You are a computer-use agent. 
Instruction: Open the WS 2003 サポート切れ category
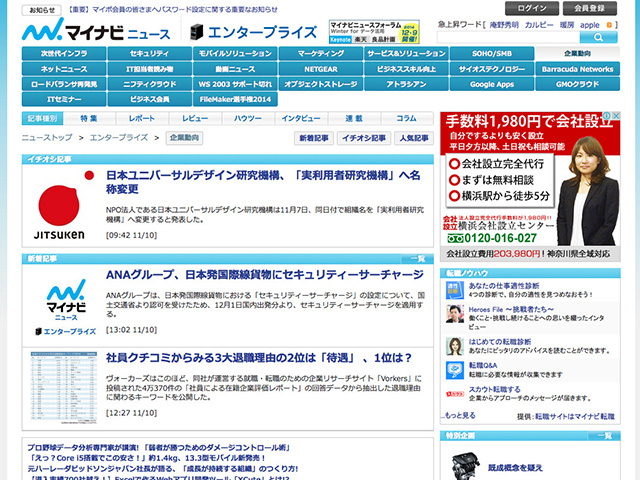(235, 84)
